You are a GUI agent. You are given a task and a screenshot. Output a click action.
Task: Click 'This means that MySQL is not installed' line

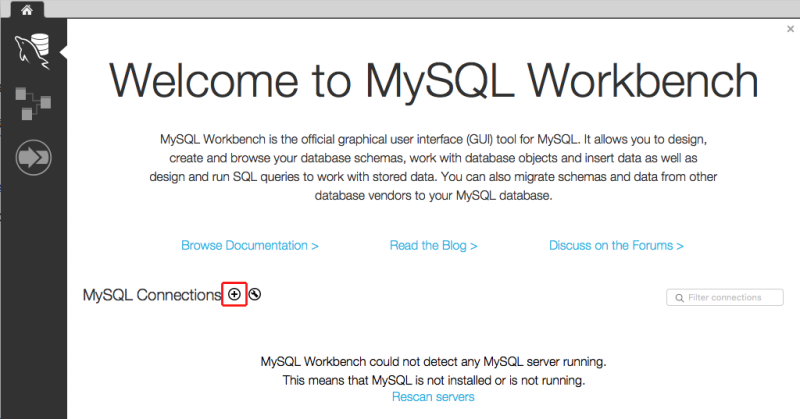click(434, 380)
